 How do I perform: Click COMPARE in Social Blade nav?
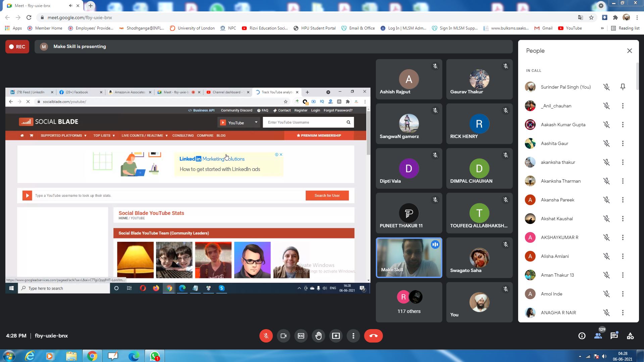point(205,136)
